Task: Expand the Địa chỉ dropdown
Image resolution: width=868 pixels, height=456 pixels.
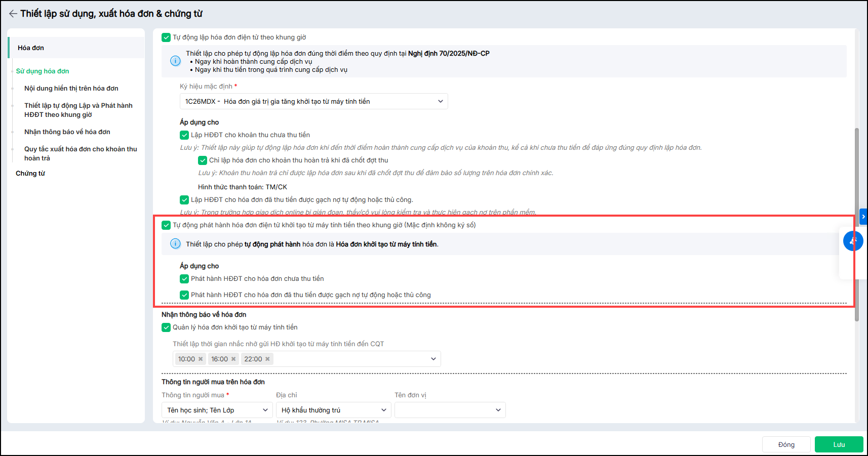Action: [333, 410]
